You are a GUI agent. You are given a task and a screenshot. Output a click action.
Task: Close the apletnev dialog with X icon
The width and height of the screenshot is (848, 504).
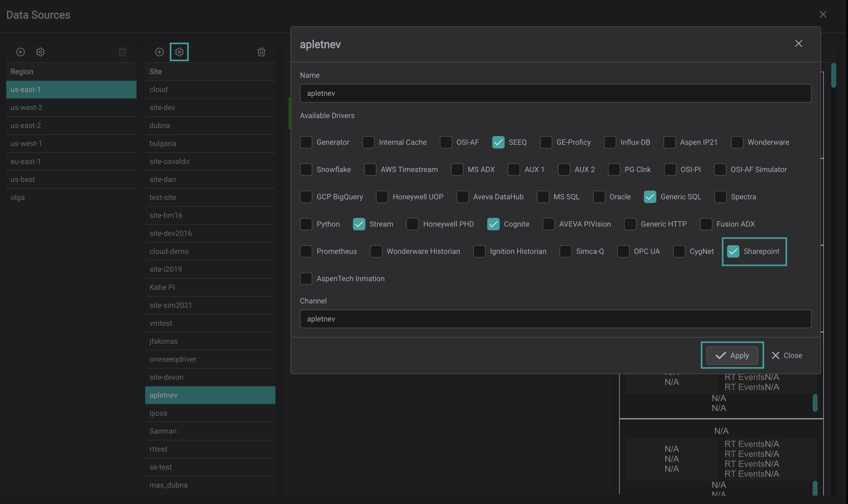(x=799, y=43)
